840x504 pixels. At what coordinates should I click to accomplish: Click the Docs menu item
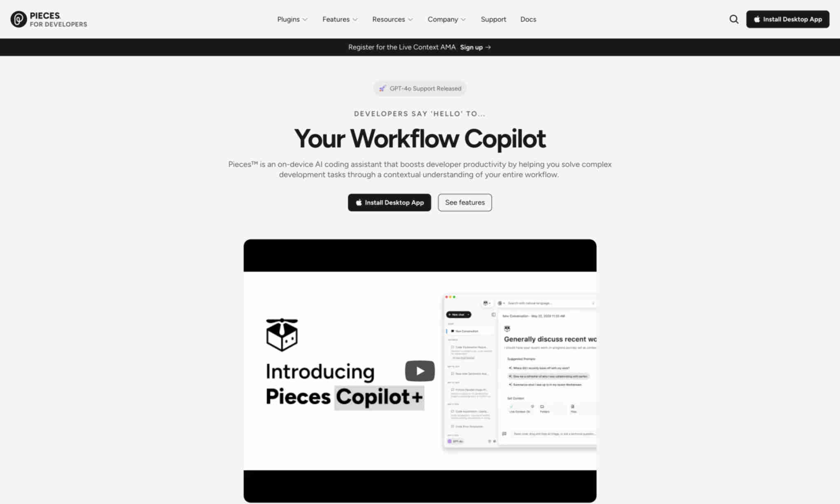(x=528, y=19)
